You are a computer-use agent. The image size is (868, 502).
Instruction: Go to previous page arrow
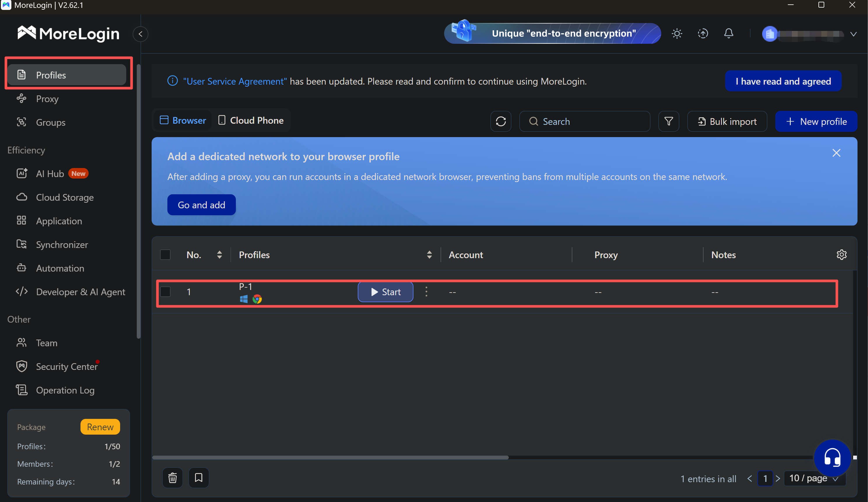click(750, 479)
